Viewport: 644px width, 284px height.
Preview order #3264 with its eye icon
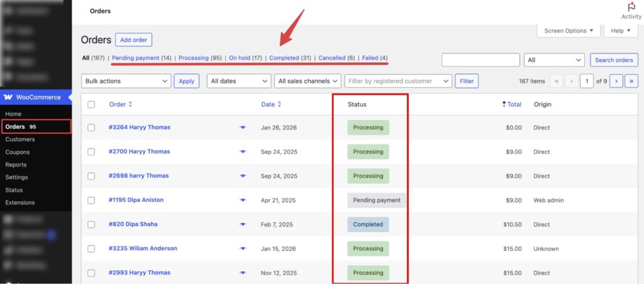click(x=243, y=127)
